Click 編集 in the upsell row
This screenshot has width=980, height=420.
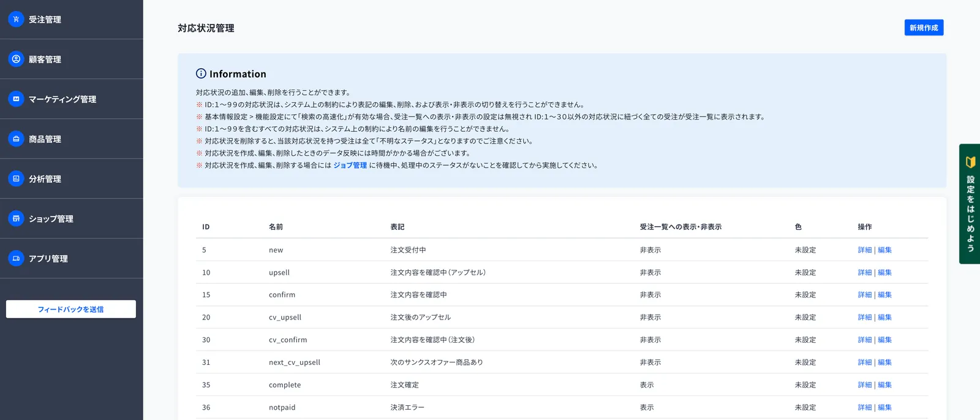click(884, 272)
